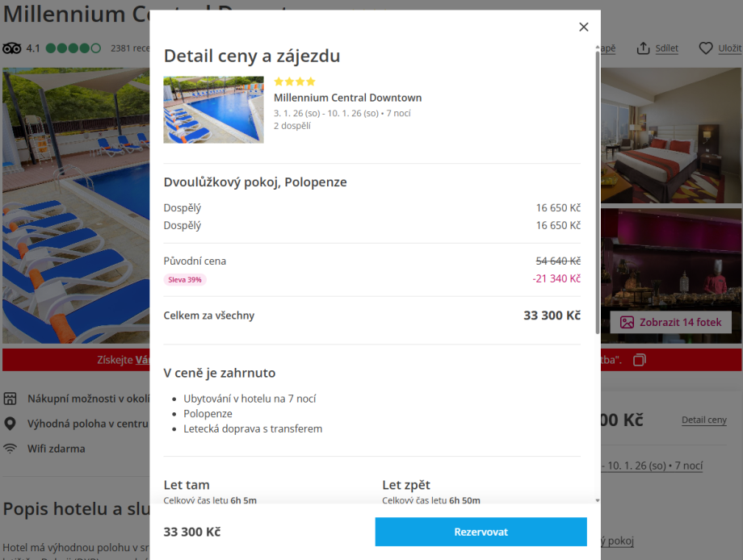
Task: Click the TripAdvisor rating bubbles
Action: pos(73,48)
